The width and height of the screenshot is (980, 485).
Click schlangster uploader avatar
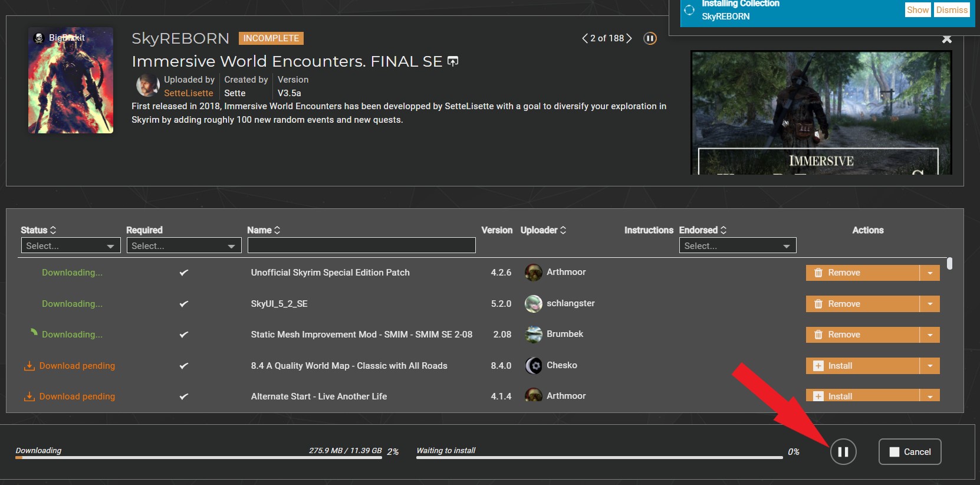[534, 304]
